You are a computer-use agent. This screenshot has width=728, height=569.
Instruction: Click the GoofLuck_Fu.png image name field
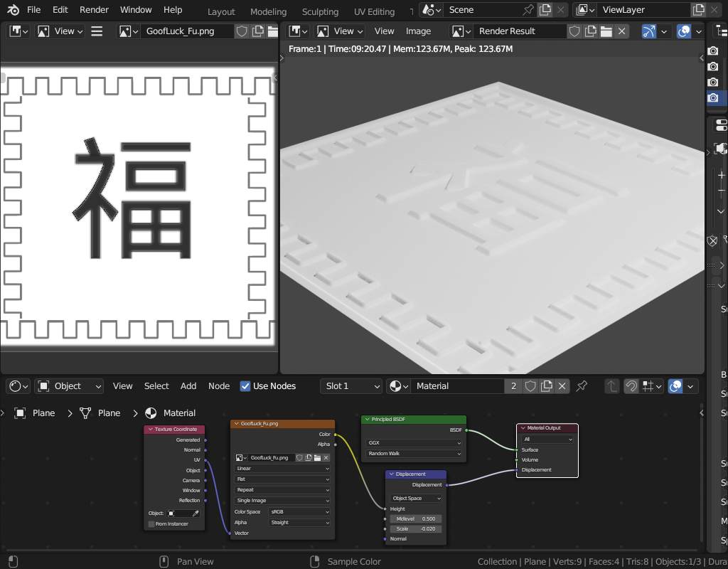[187, 31]
